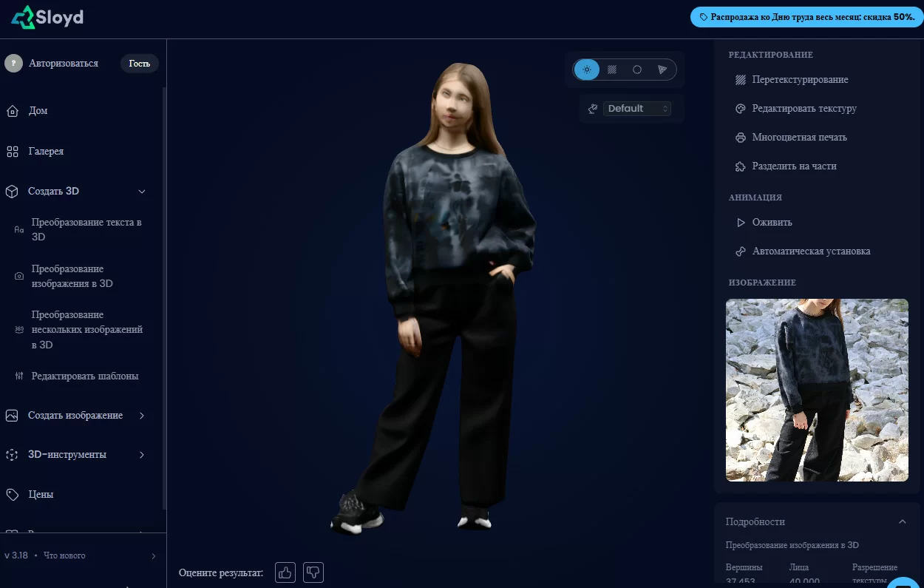Start Автоматическая установка via its rig icon
Screen dimensions: 924x588
click(741, 251)
